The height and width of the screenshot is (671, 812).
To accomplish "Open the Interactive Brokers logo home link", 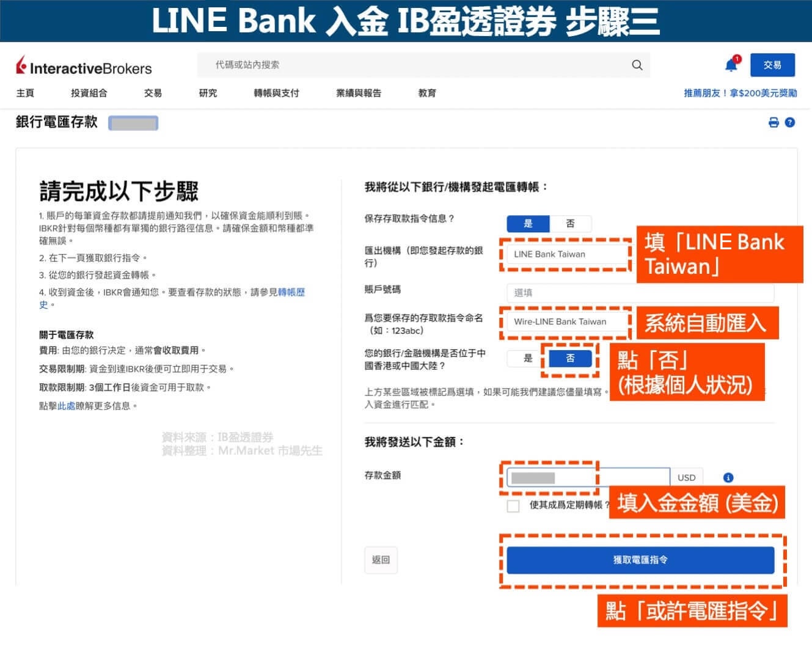I will pyautogui.click(x=84, y=67).
